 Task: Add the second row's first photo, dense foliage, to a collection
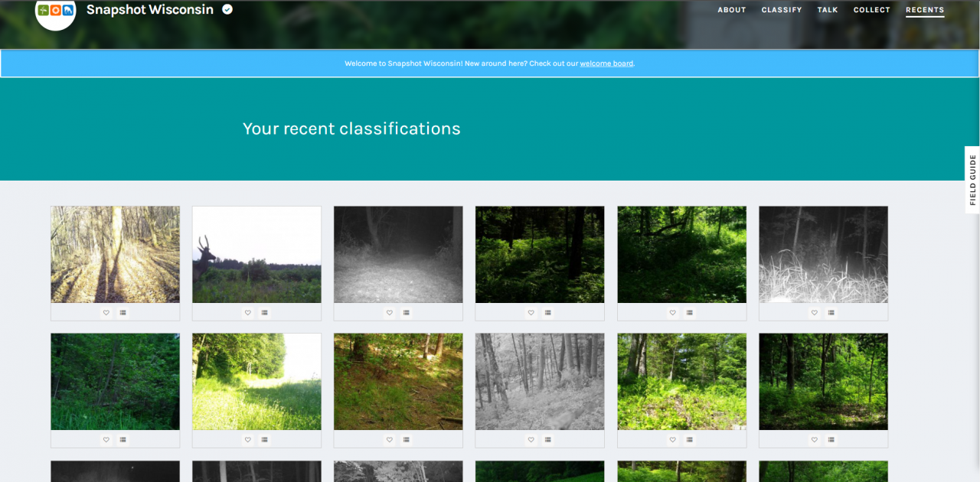click(x=123, y=440)
